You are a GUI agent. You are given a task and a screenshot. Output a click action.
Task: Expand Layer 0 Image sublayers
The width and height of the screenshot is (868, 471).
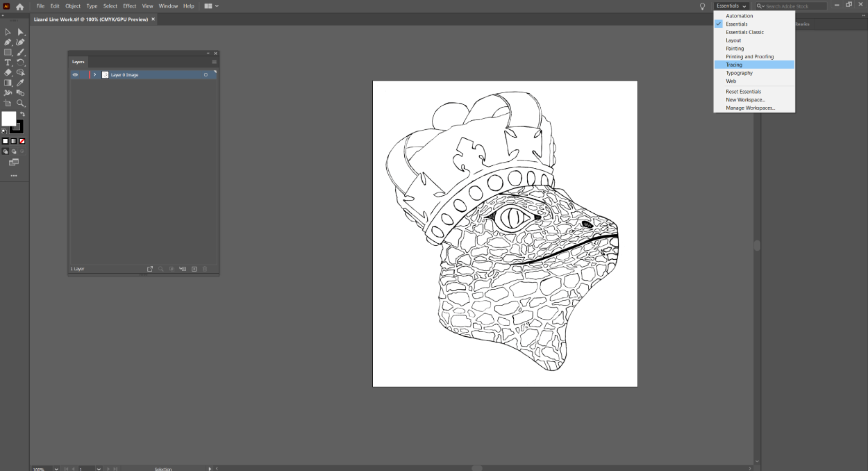[94, 74]
